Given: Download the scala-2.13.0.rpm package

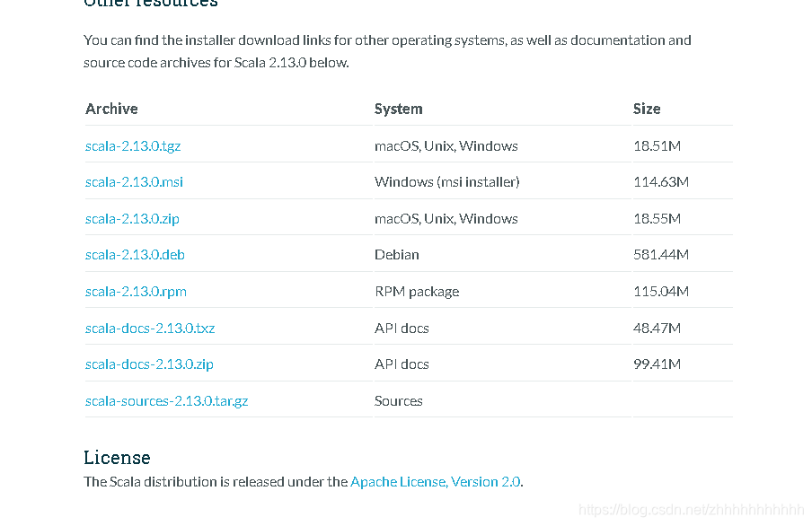Looking at the screenshot, I should click(x=136, y=292).
